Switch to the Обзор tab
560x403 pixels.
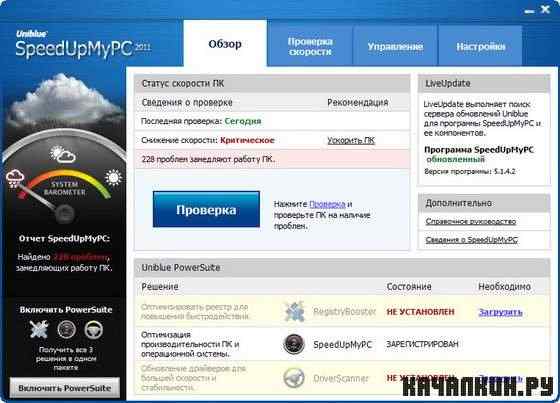225,44
